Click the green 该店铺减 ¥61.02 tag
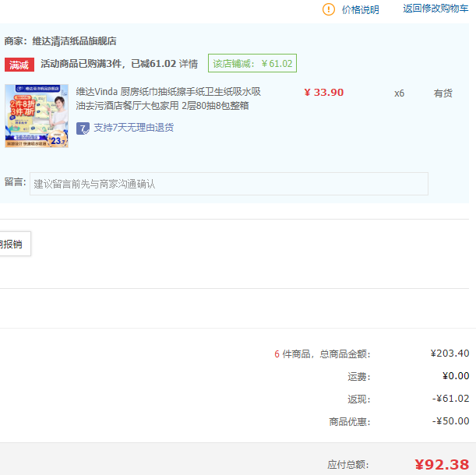 point(252,63)
